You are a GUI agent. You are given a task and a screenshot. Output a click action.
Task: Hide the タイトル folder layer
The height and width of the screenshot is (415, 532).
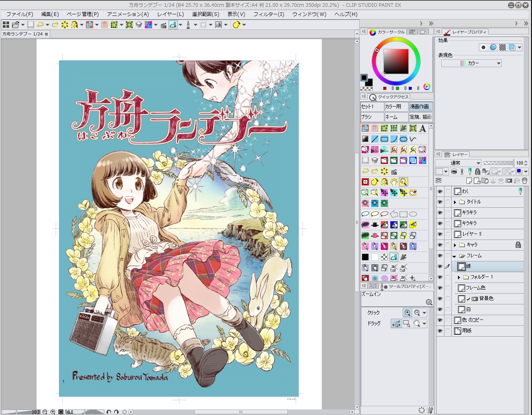(x=440, y=202)
